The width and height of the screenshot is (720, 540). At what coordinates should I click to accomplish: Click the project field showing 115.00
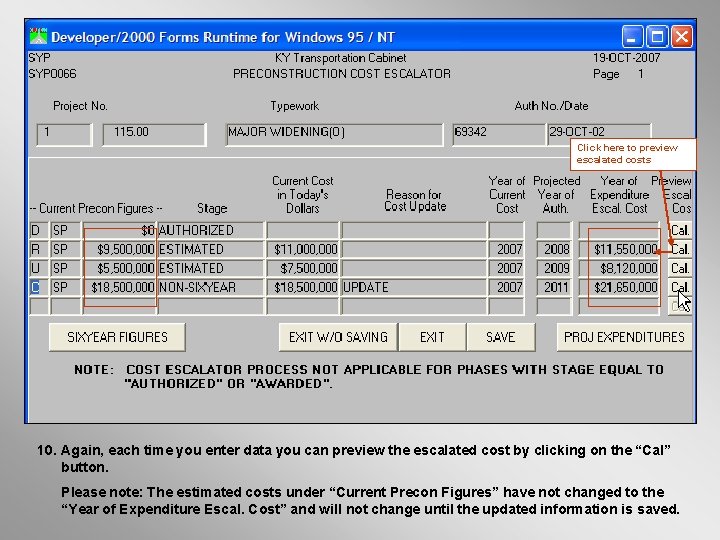click(x=154, y=134)
